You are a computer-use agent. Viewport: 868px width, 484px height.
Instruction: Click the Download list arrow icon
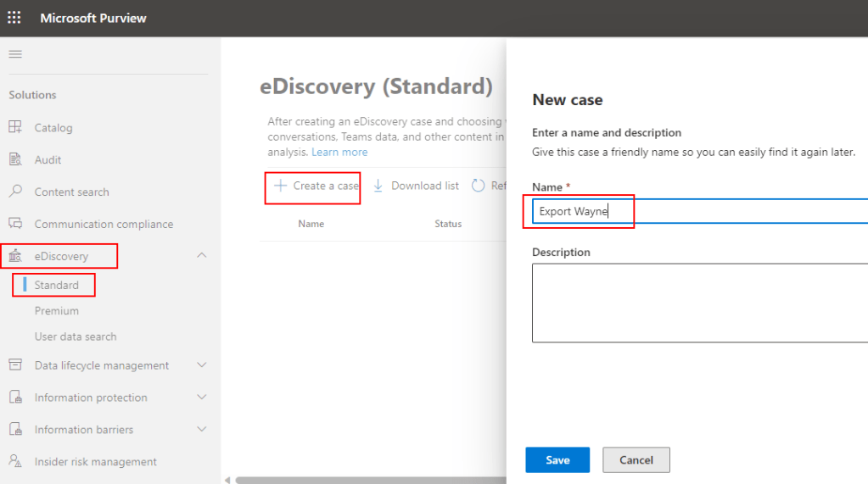378,186
